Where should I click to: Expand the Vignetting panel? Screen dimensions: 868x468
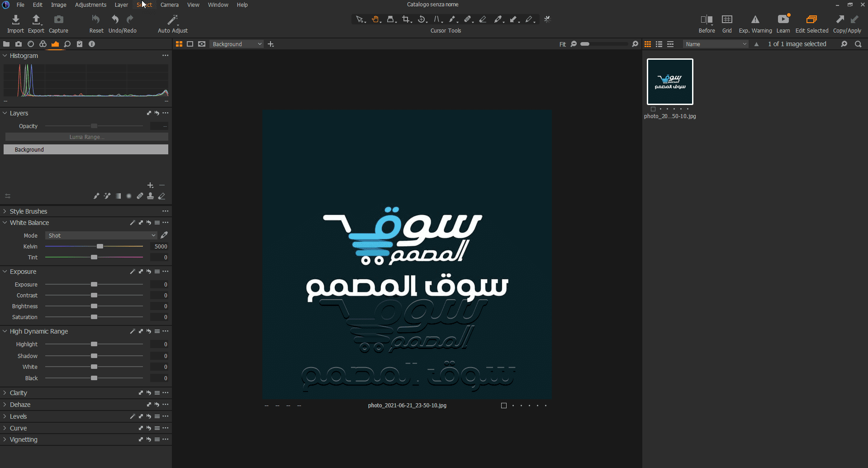point(5,439)
